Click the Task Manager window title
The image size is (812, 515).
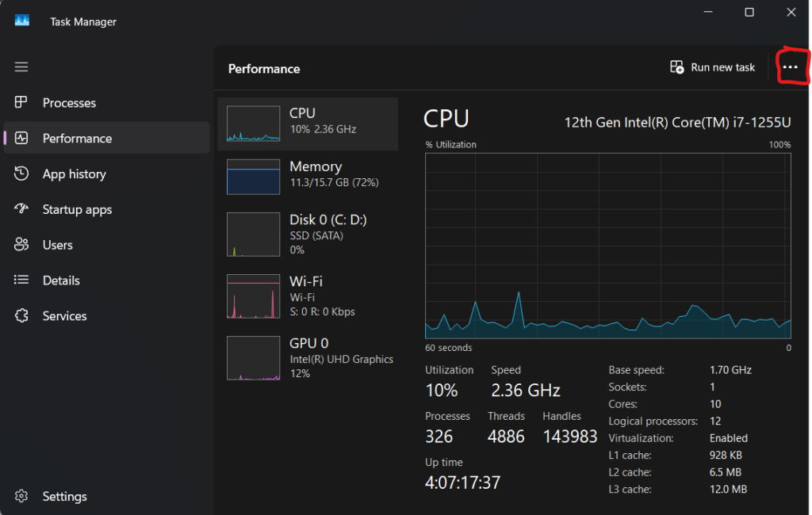83,21
